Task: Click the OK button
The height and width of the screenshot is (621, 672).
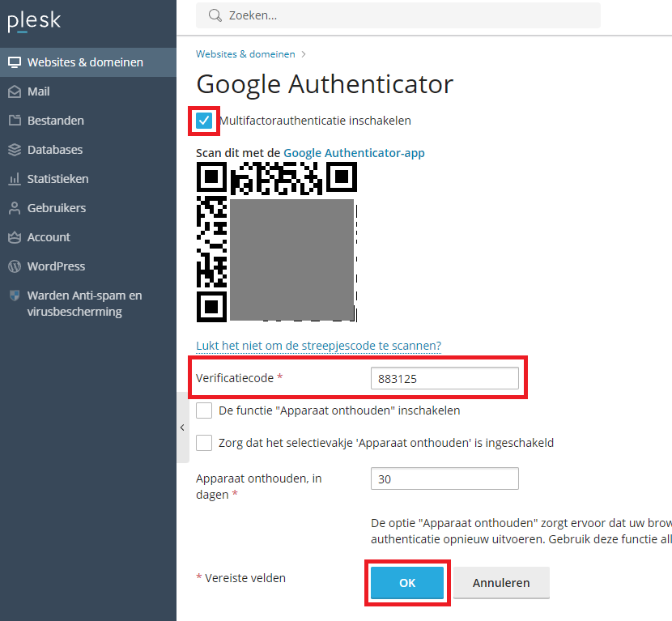Action: 407,583
